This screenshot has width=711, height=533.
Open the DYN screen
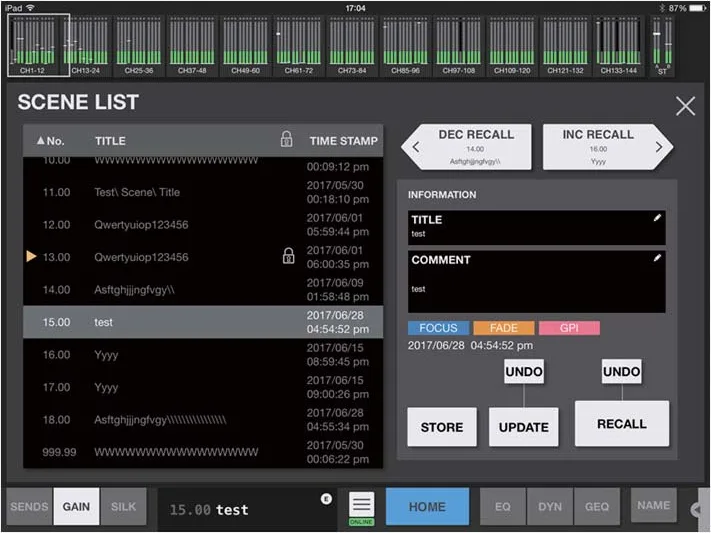pyautogui.click(x=550, y=506)
